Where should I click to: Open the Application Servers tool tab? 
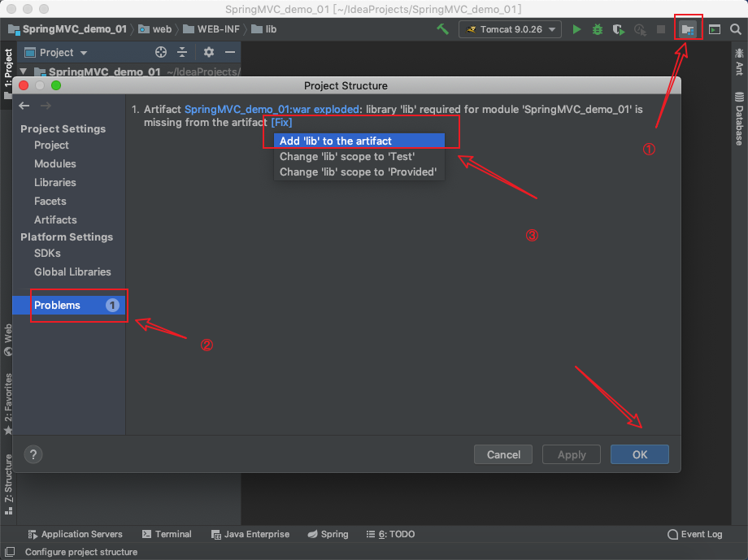pyautogui.click(x=76, y=534)
